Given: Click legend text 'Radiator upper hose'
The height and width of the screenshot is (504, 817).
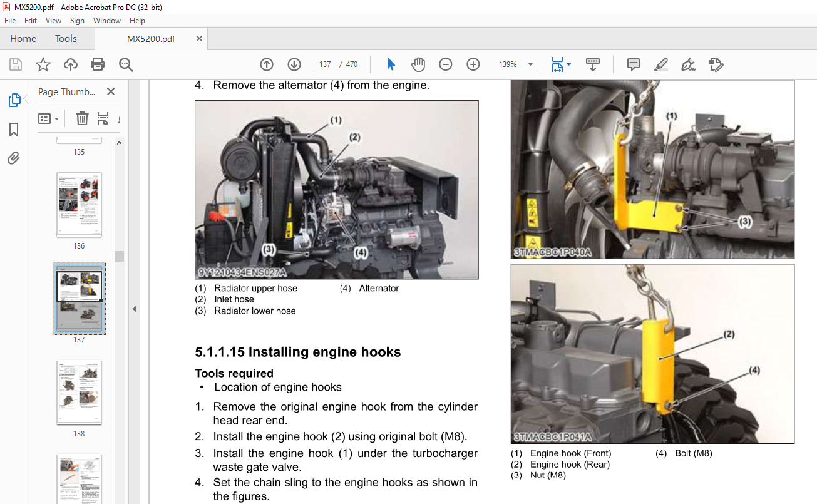Looking at the screenshot, I should click(256, 288).
